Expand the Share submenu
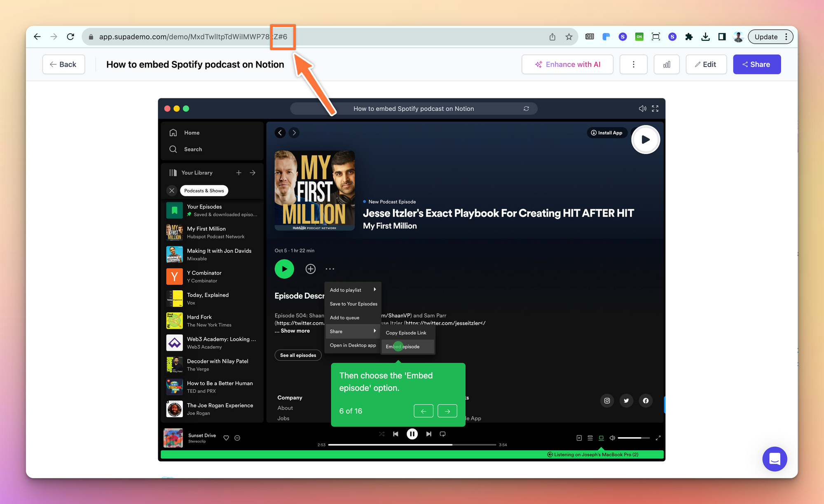This screenshot has height=504, width=824. pos(353,331)
